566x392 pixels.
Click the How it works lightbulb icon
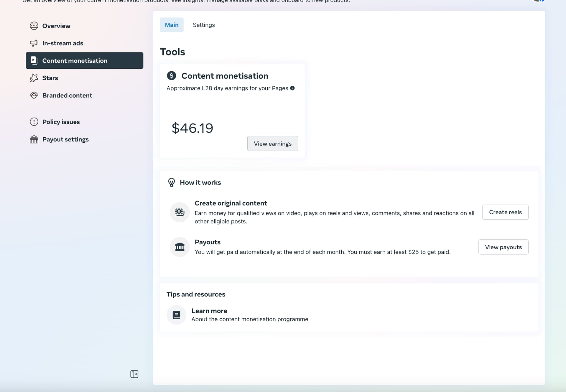point(171,182)
